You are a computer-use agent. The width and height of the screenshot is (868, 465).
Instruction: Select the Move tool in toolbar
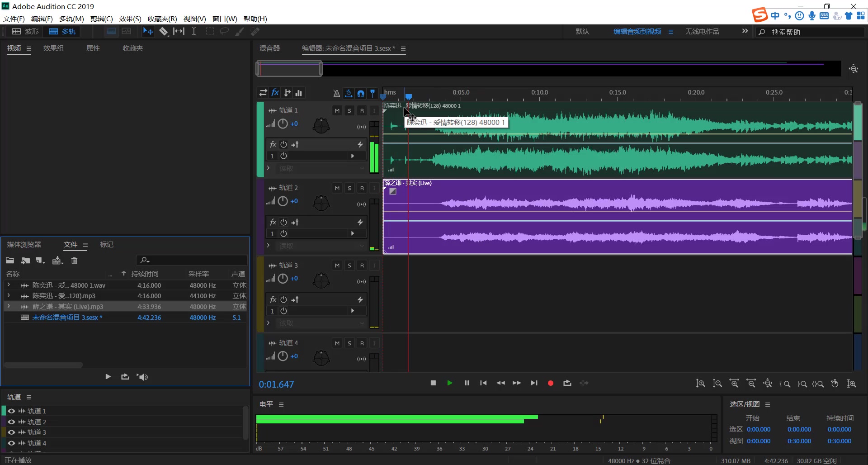pyautogui.click(x=148, y=31)
